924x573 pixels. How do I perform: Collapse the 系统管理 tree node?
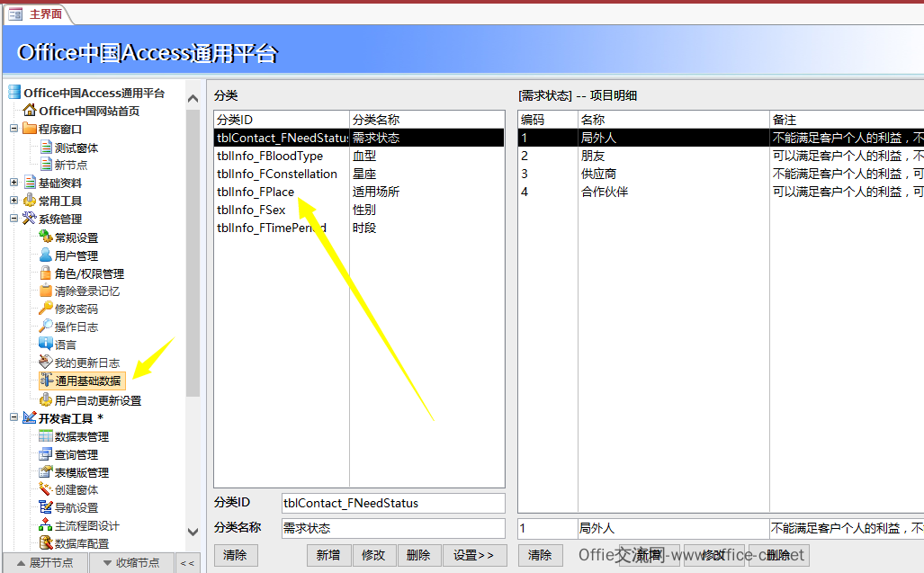14,218
